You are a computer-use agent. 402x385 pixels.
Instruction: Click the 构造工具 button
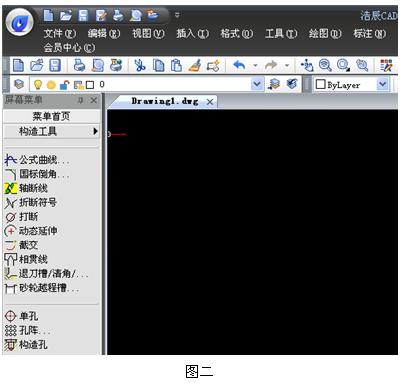coord(51,131)
